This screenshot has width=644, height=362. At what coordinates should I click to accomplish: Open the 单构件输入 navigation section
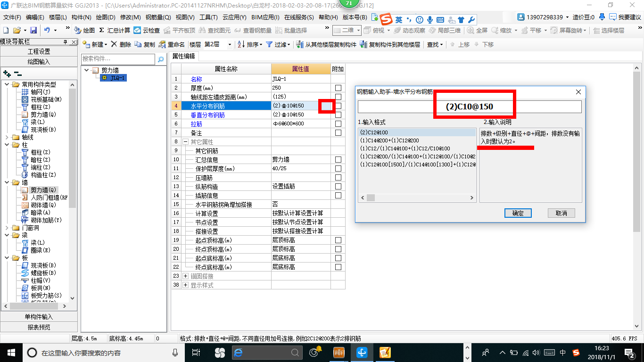39,317
